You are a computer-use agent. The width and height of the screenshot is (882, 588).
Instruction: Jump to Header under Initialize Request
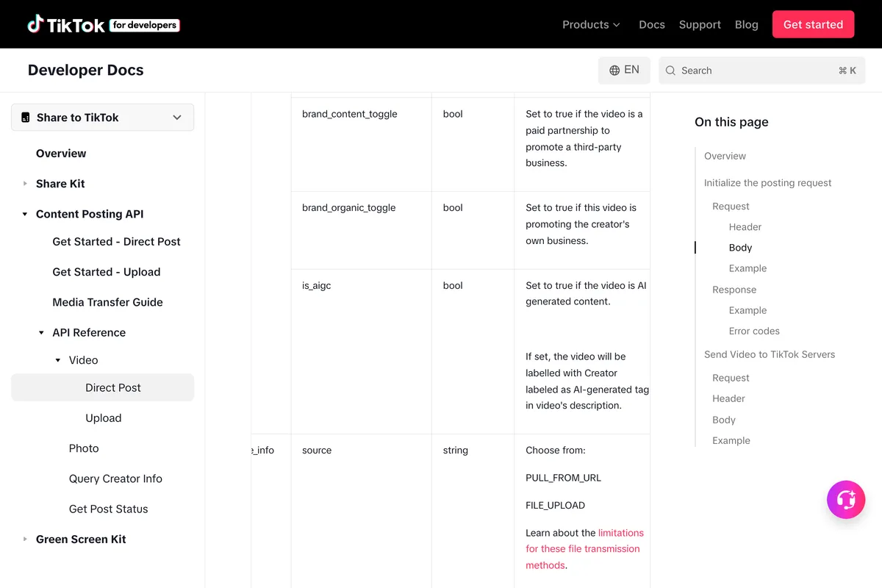point(745,227)
